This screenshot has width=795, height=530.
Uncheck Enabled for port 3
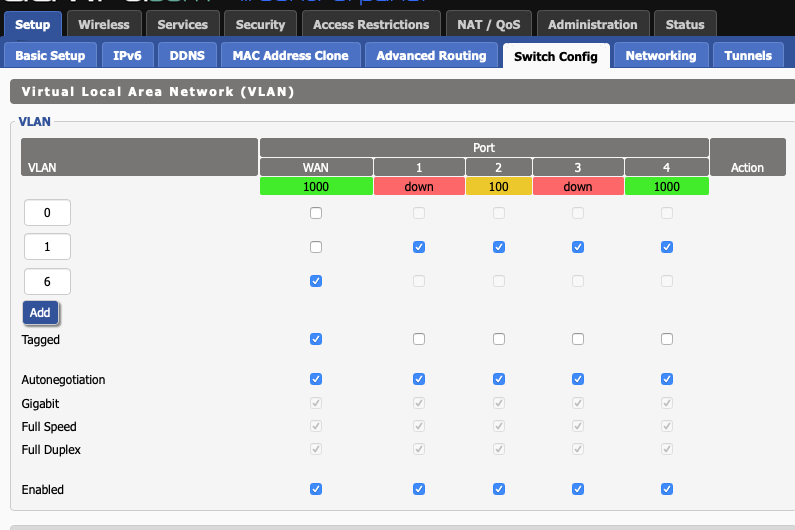pyautogui.click(x=578, y=489)
